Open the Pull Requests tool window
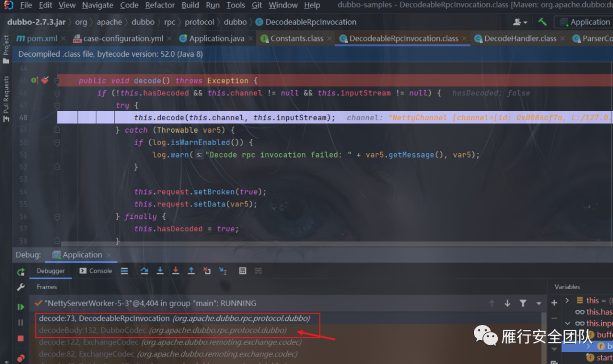Viewport: 613px width, 364px height. click(6, 99)
